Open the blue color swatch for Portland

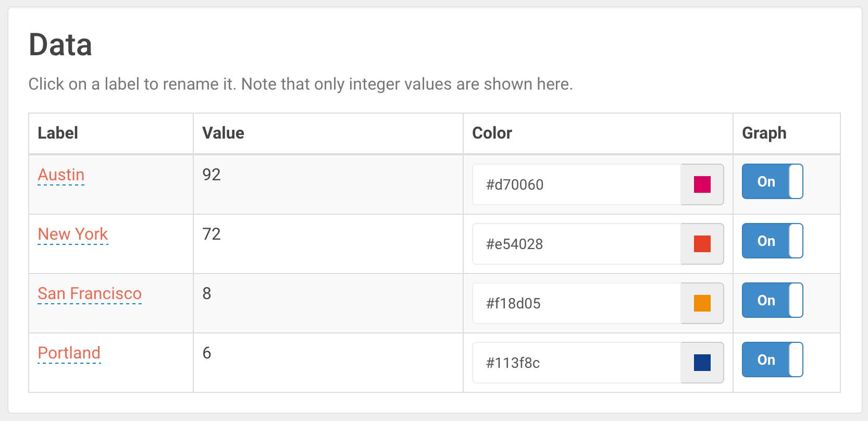(x=702, y=363)
